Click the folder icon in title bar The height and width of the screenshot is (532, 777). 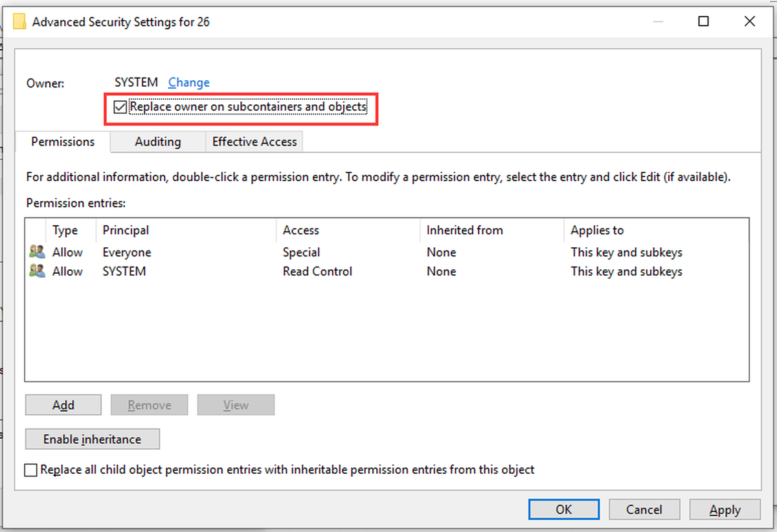[x=19, y=21]
